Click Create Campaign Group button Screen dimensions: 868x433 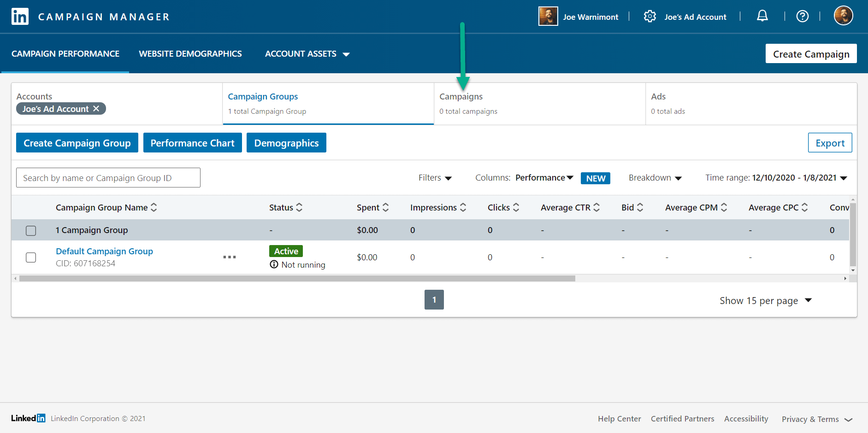(x=77, y=143)
